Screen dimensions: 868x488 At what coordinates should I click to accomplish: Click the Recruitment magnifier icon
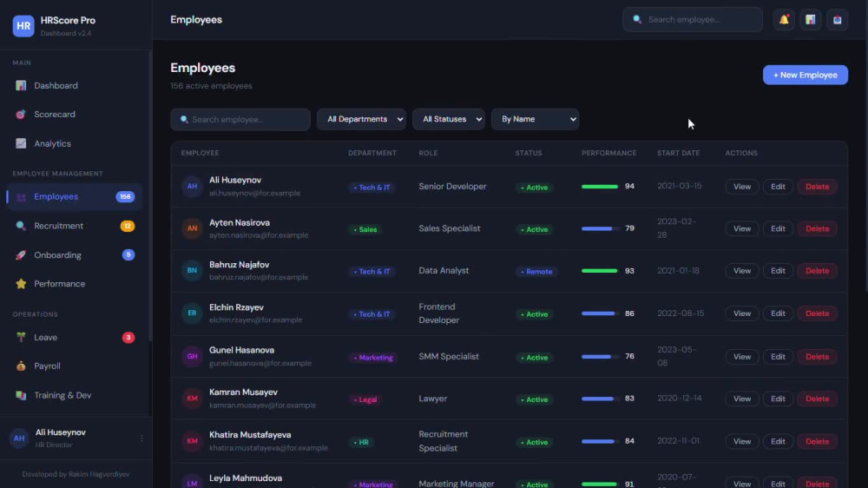[21, 226]
